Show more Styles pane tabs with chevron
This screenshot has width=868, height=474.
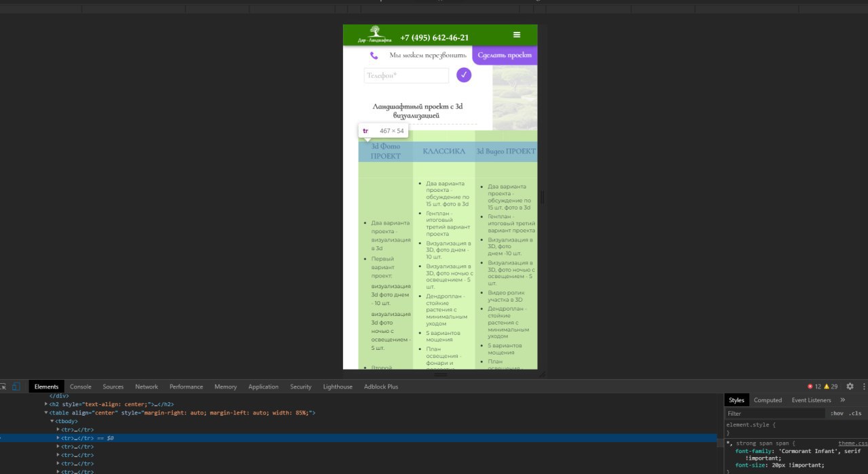point(843,400)
